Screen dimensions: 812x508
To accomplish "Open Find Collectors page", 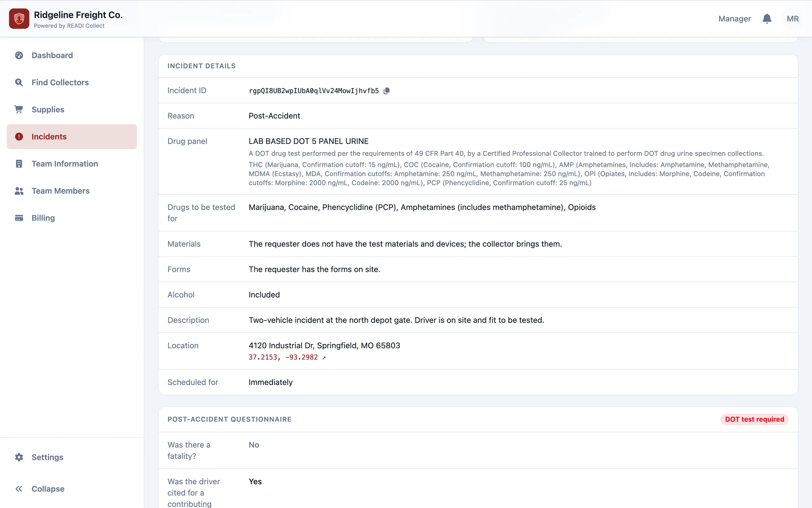I will coord(72,82).
